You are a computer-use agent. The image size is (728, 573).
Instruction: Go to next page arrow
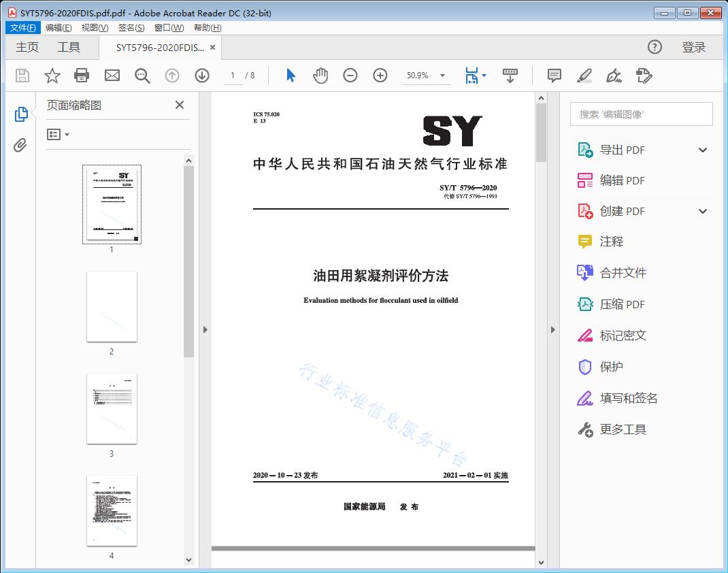coord(202,76)
